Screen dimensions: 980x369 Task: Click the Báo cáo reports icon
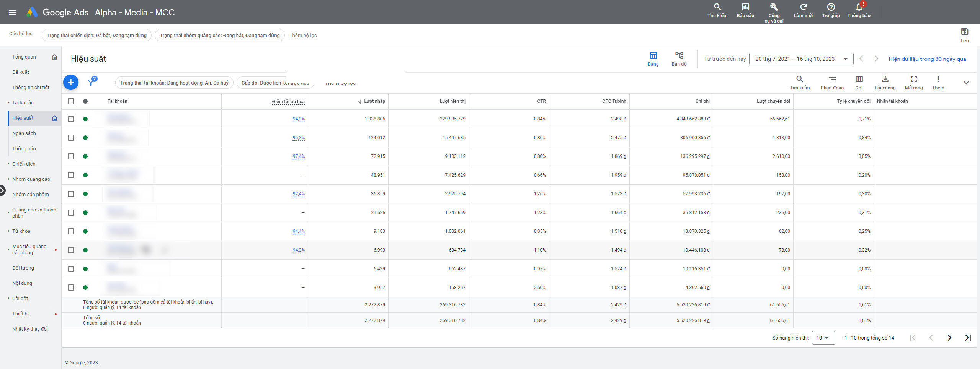745,10
